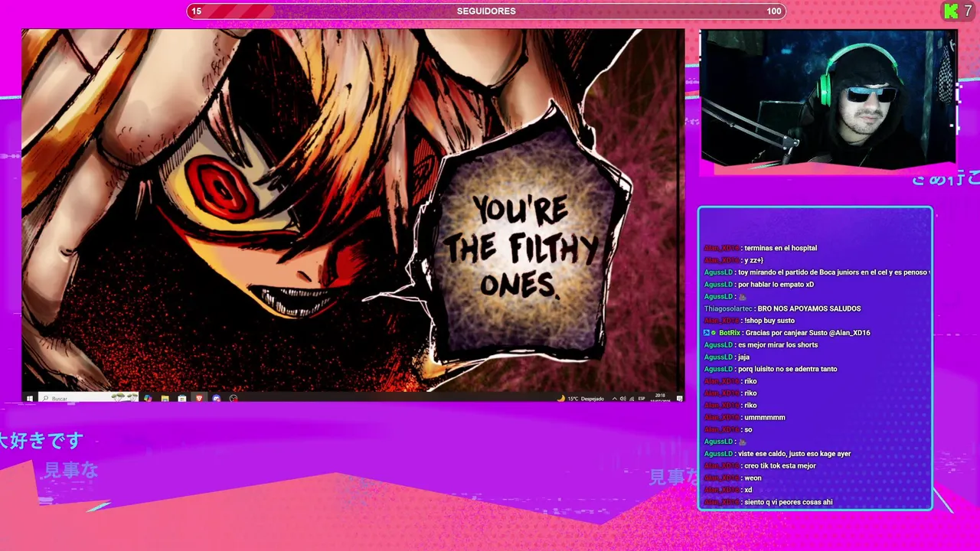Select message 'creo tik tok esta mejor'
The image size is (980, 551).
tap(779, 466)
